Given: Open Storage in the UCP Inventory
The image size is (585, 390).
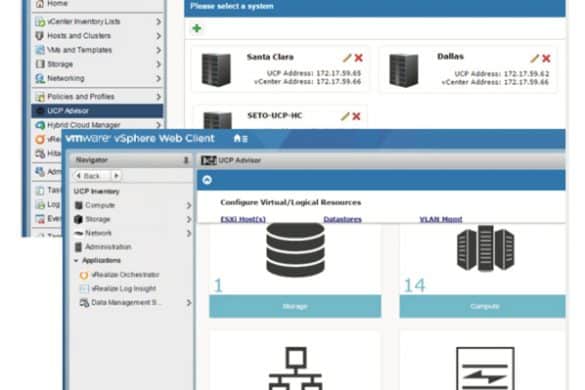Looking at the screenshot, I should pyautogui.click(x=97, y=219).
